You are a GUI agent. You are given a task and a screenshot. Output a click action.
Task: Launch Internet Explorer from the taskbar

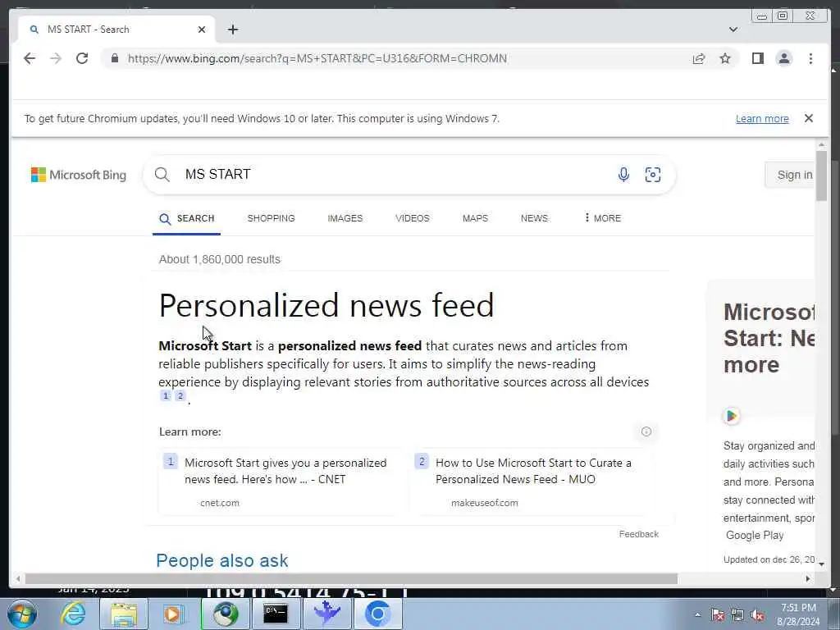coord(73,614)
